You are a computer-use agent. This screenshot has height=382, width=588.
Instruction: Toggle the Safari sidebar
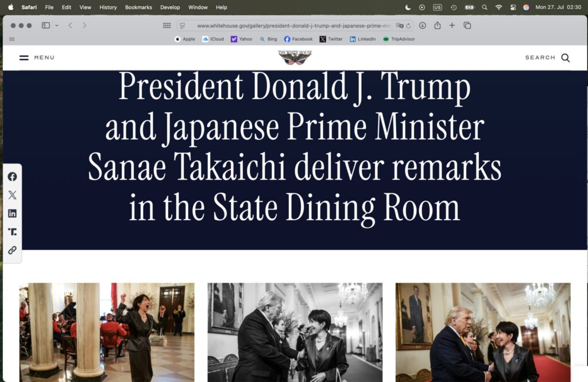46,25
